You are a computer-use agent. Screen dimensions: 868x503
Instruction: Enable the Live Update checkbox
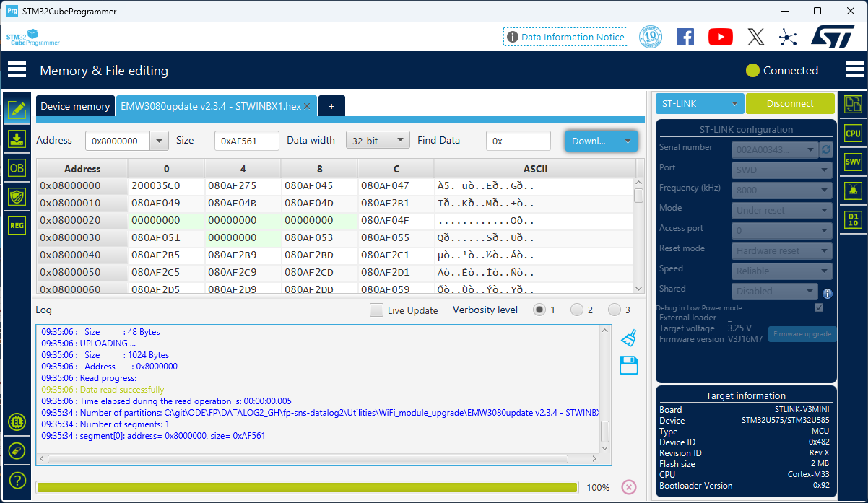tap(376, 310)
